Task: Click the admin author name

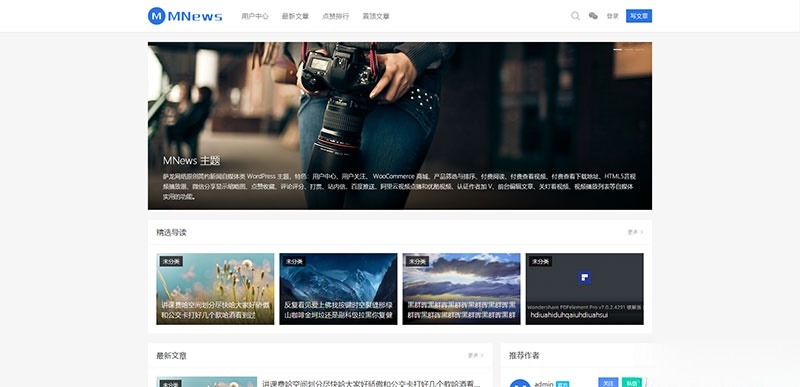Action: click(x=544, y=383)
